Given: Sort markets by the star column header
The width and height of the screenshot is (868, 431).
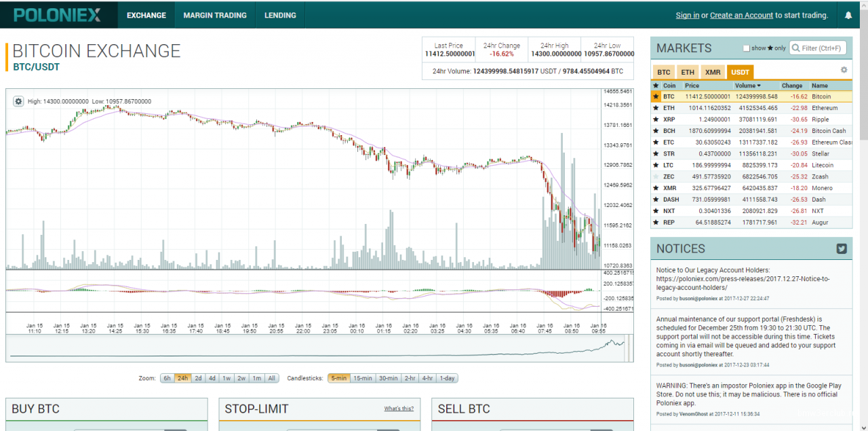Looking at the screenshot, I should 655,86.
